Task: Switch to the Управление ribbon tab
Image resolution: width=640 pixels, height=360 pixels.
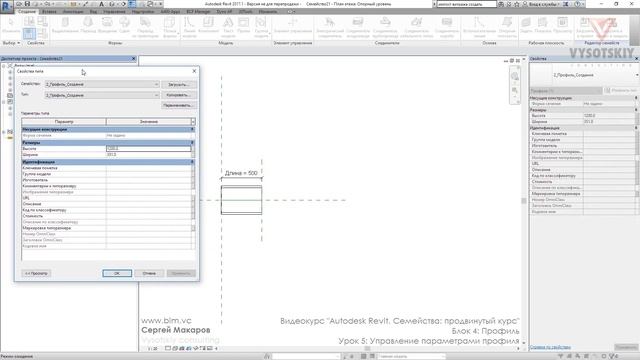Action: pyautogui.click(x=114, y=11)
